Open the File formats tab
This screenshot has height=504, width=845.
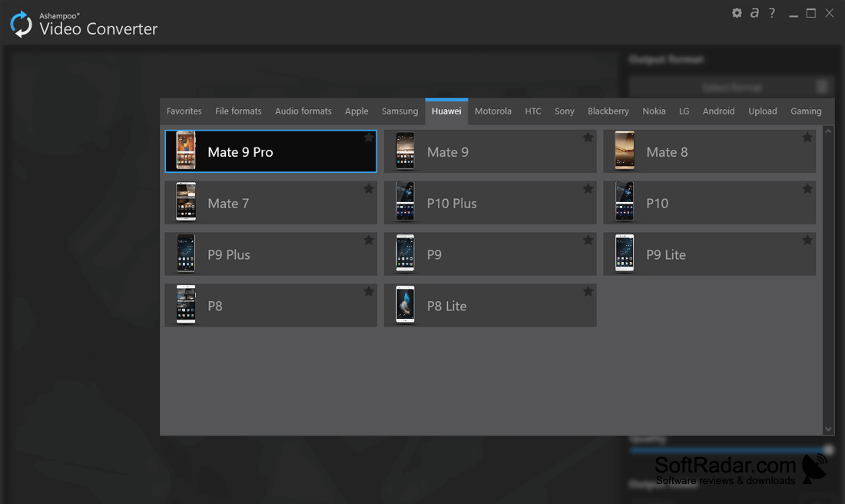[238, 111]
